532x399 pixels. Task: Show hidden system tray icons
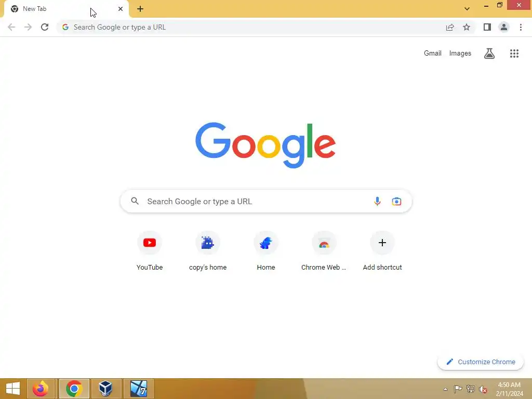[x=445, y=389]
